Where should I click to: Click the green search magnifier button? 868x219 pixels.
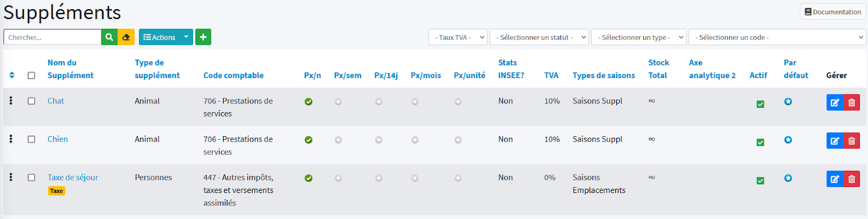coord(109,37)
